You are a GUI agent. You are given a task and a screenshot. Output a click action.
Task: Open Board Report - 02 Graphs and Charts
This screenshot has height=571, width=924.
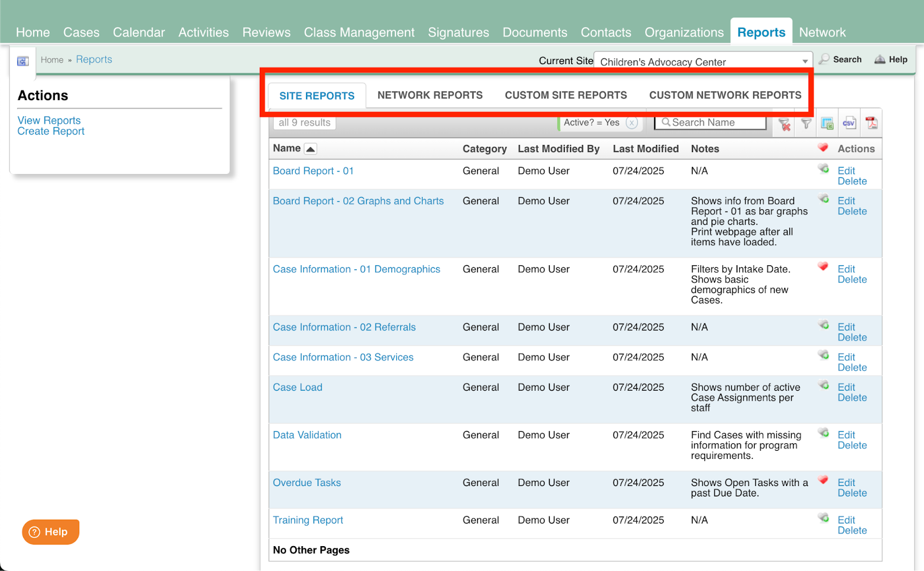358,201
